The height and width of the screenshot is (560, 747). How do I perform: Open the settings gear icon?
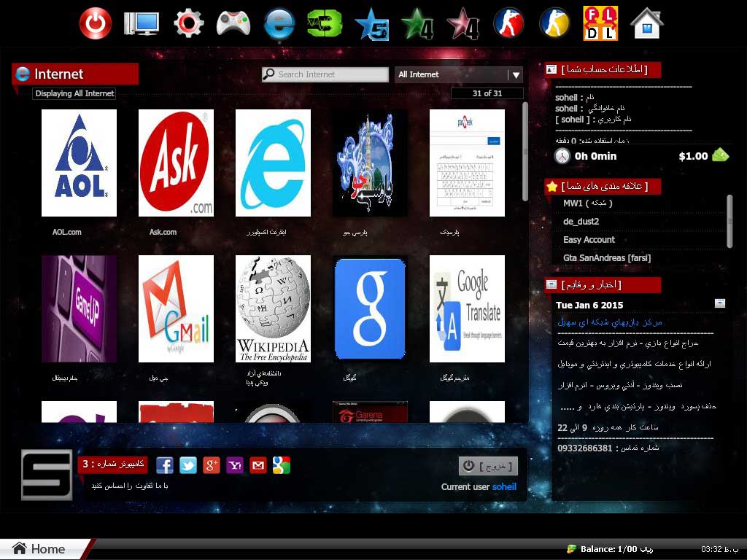pyautogui.click(x=188, y=23)
